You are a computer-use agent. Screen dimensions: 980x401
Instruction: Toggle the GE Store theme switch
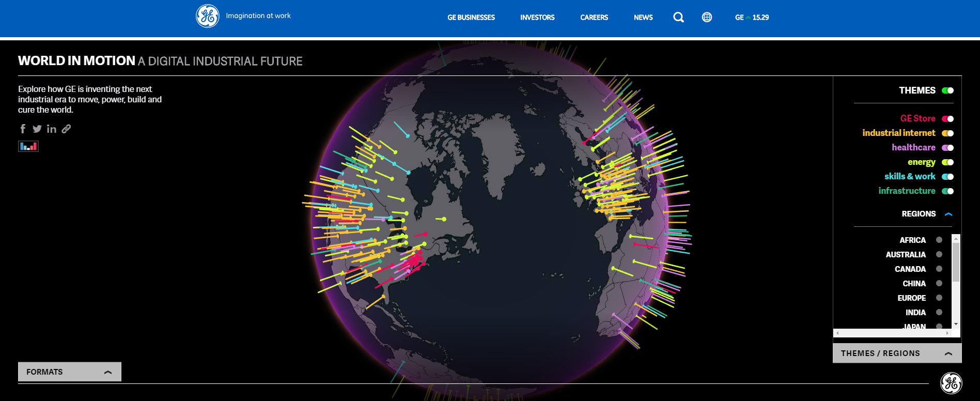click(x=947, y=119)
